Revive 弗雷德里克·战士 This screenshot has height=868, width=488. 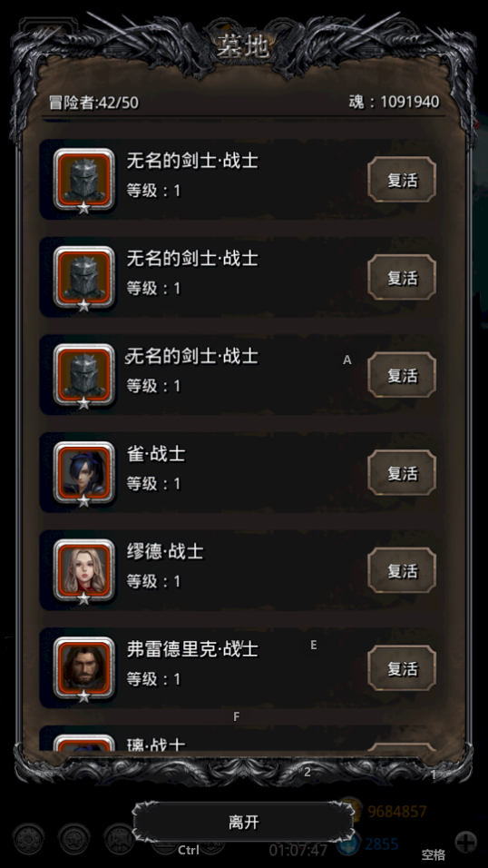click(402, 668)
